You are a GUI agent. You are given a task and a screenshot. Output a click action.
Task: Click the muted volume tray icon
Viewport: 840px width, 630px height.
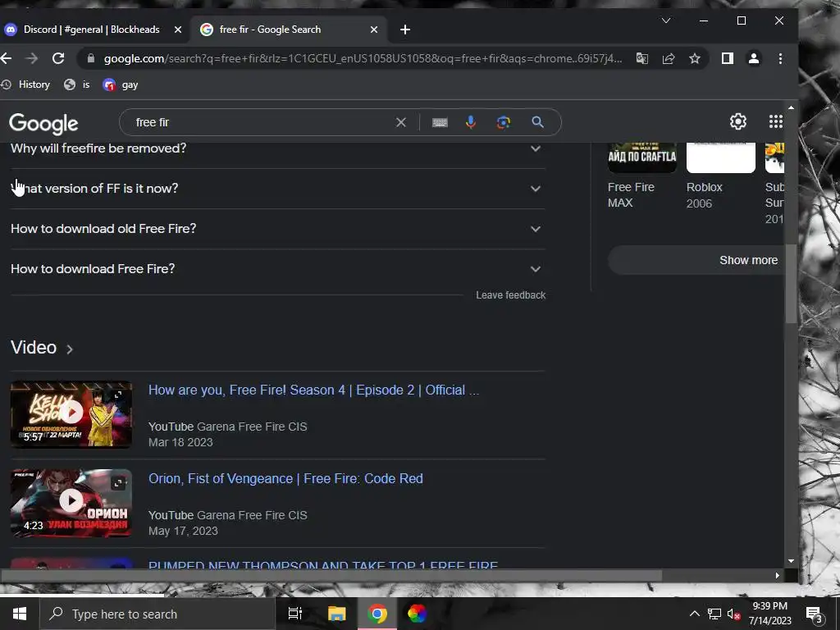point(733,614)
